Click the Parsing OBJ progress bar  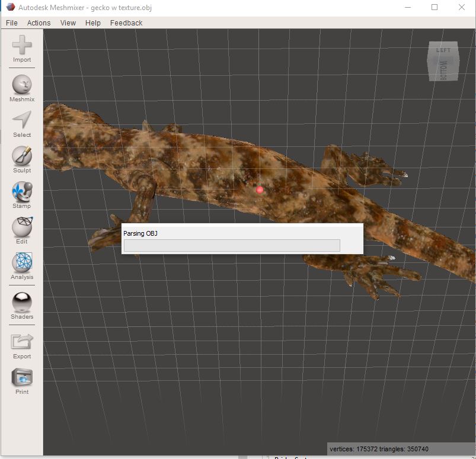231,245
